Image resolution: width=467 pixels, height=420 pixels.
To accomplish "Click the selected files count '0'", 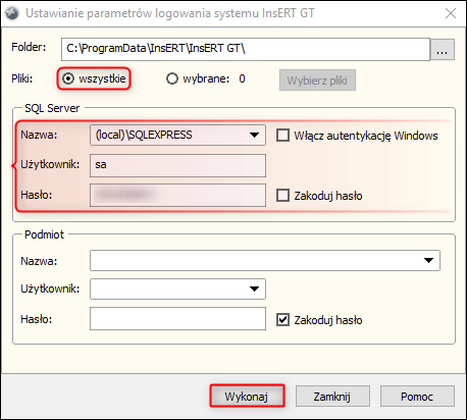I will [242, 79].
